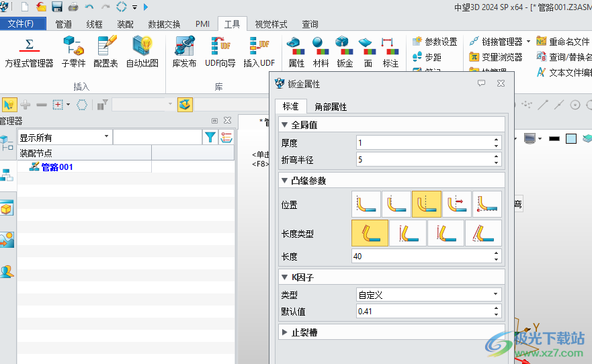The height and width of the screenshot is (364, 592).
Task: Open the 查询 ribbon tab
Action: [x=310, y=24]
